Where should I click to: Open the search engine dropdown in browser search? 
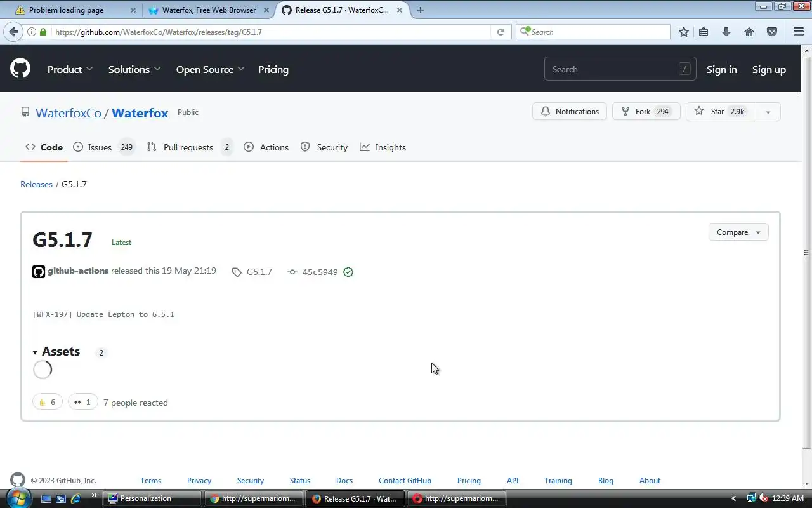point(524,32)
